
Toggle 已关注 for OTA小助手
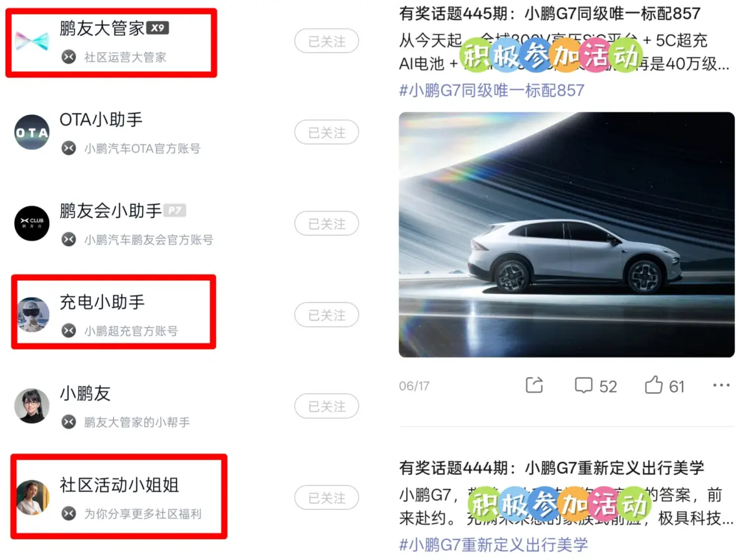pos(326,132)
